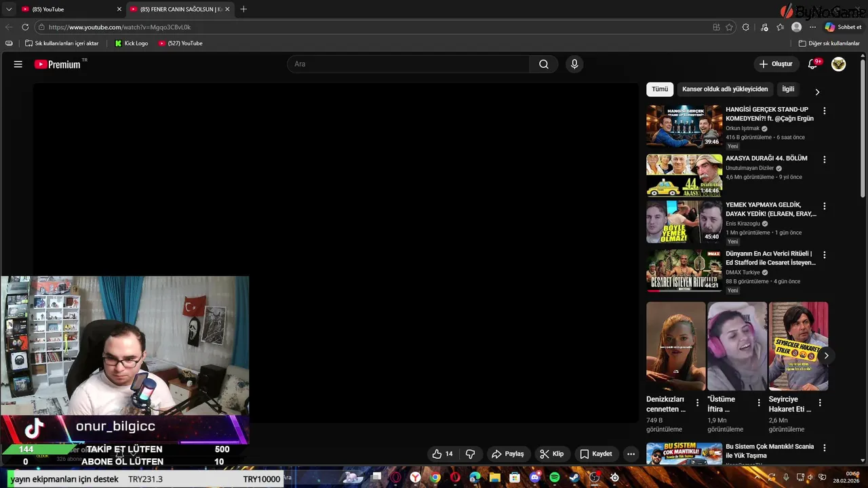
Task: Open the YouTube account avatar menu
Action: pos(839,64)
